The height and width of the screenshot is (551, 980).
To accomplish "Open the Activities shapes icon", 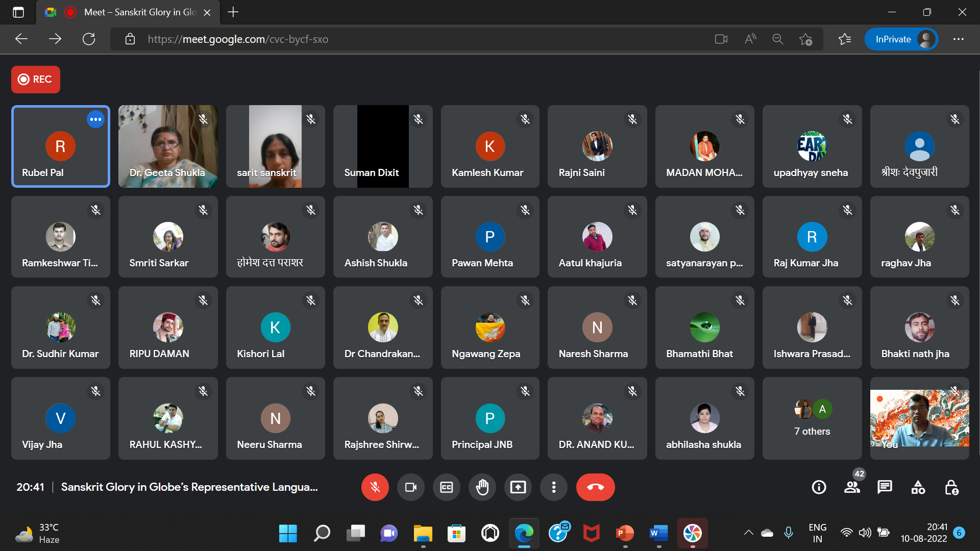I will tap(918, 487).
